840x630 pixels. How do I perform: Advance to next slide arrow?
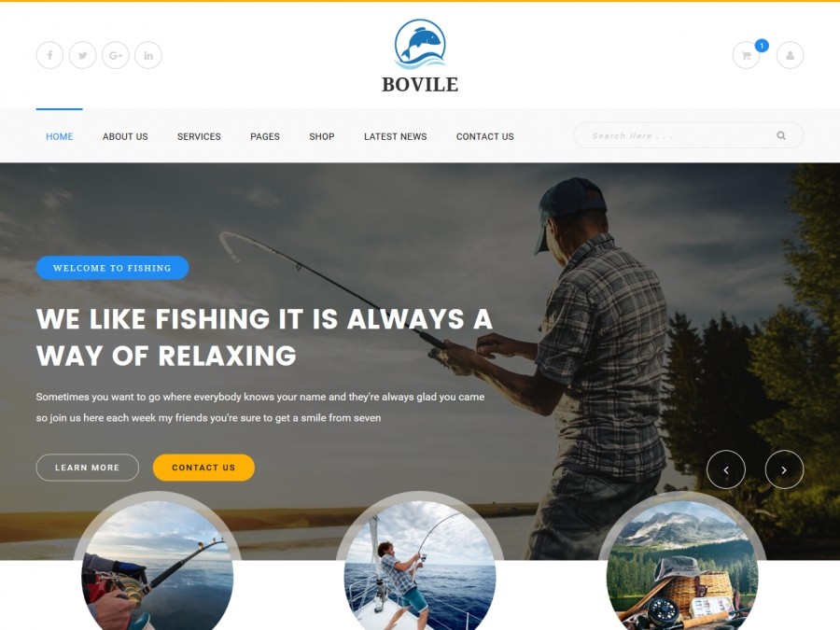point(784,469)
